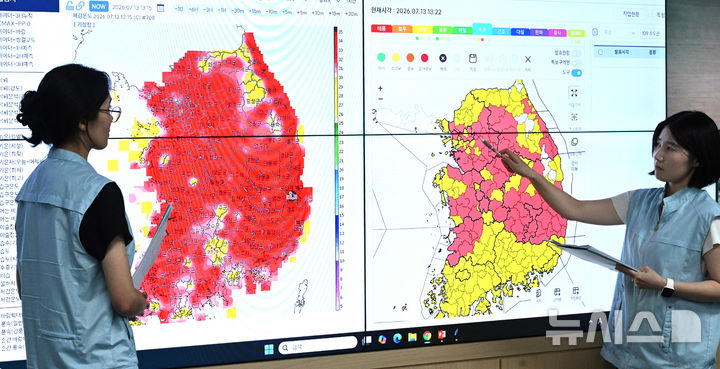Open the dropdown beside the clock icon
Screen dimensions: 720x369
pyautogui.click(x=619, y=32)
